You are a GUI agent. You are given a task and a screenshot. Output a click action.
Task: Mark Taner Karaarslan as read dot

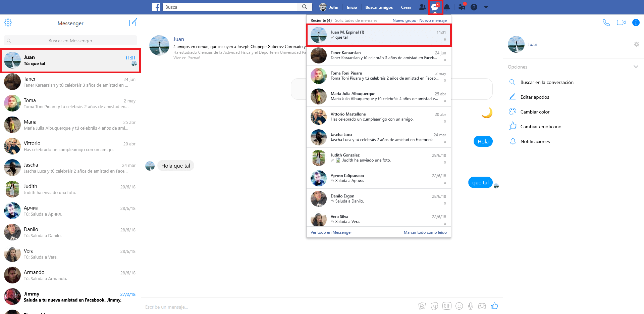click(445, 60)
